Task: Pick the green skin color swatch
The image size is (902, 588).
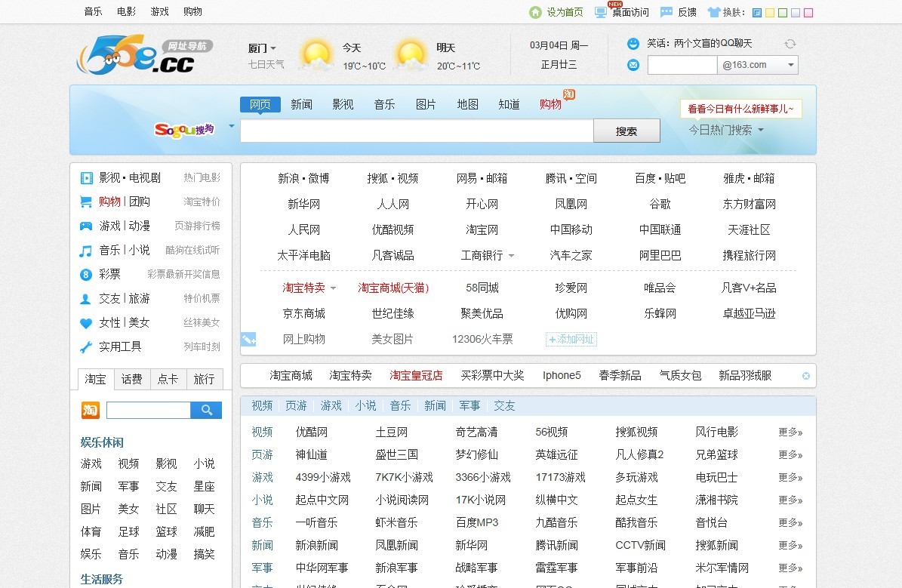Action: coord(783,13)
